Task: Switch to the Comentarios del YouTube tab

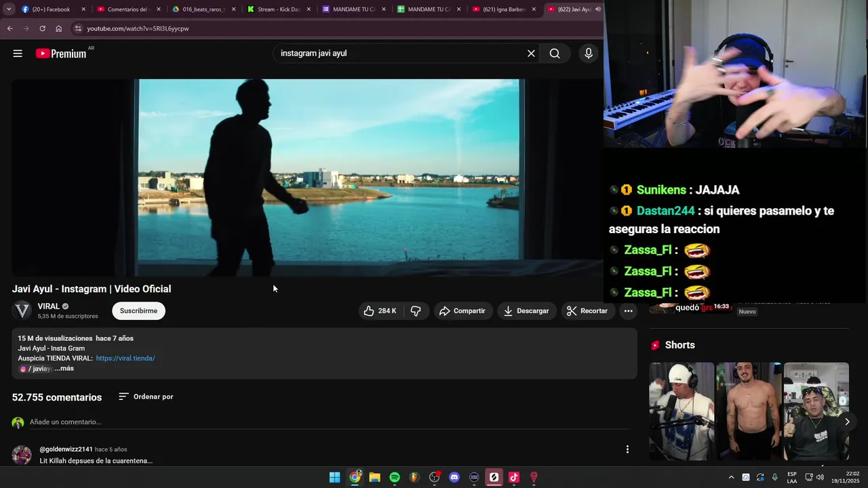Action: [127, 9]
